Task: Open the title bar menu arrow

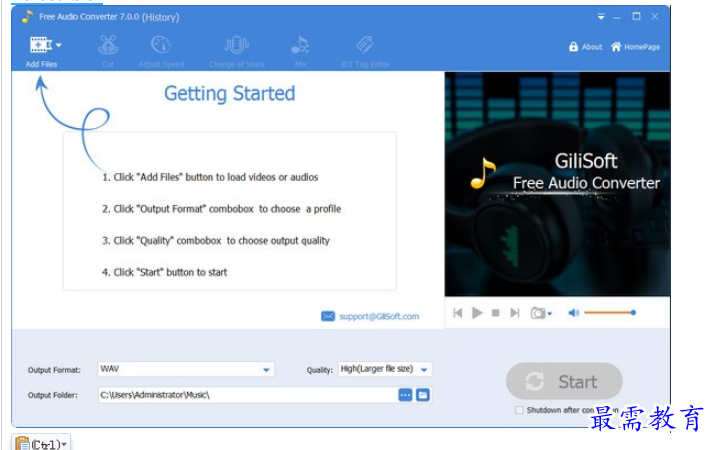Action: click(601, 17)
